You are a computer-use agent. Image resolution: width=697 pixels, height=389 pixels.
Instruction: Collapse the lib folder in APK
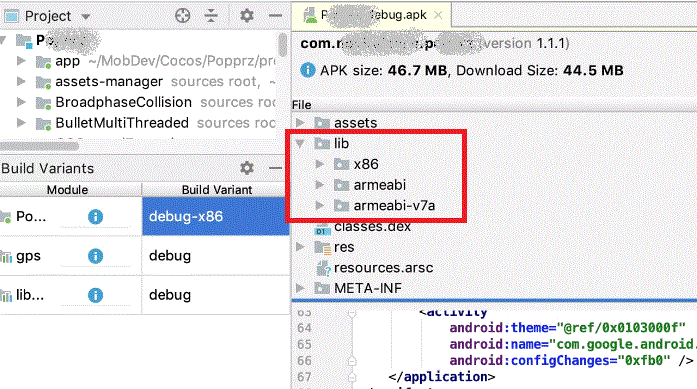[x=300, y=143]
